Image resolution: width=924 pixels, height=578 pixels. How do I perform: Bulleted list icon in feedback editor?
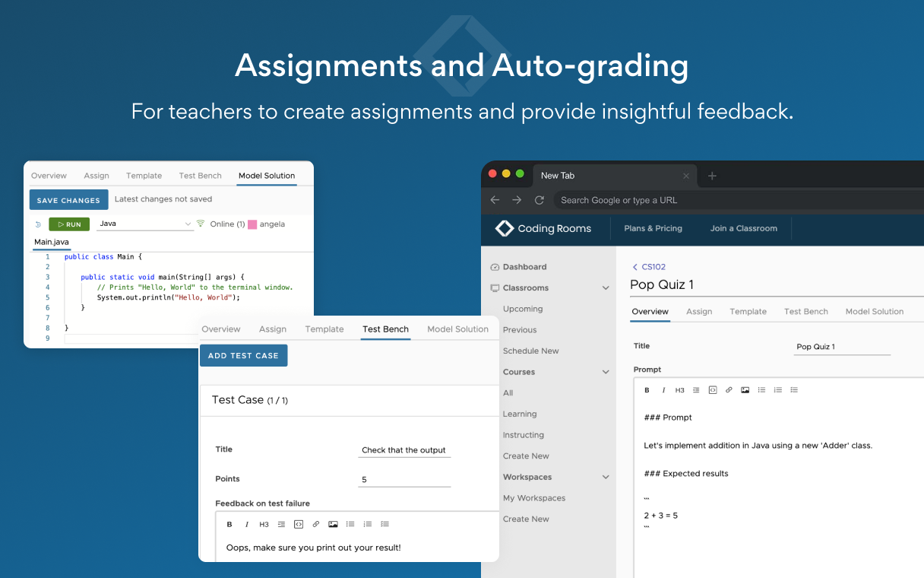[350, 524]
